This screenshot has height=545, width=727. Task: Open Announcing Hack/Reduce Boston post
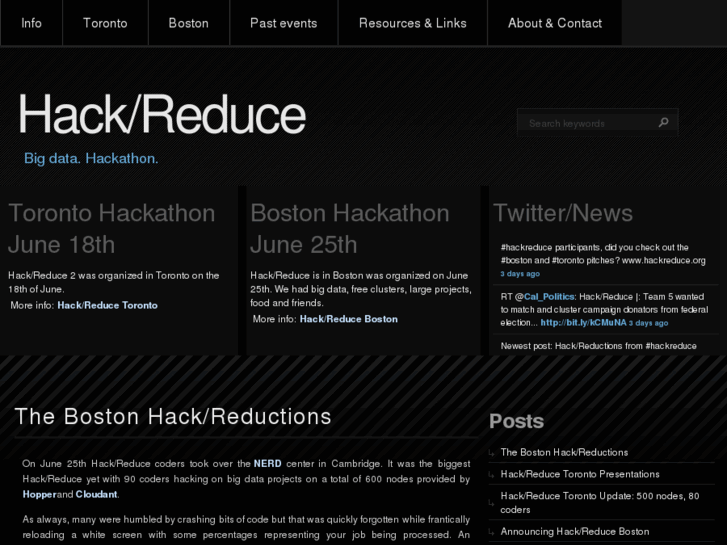(575, 532)
